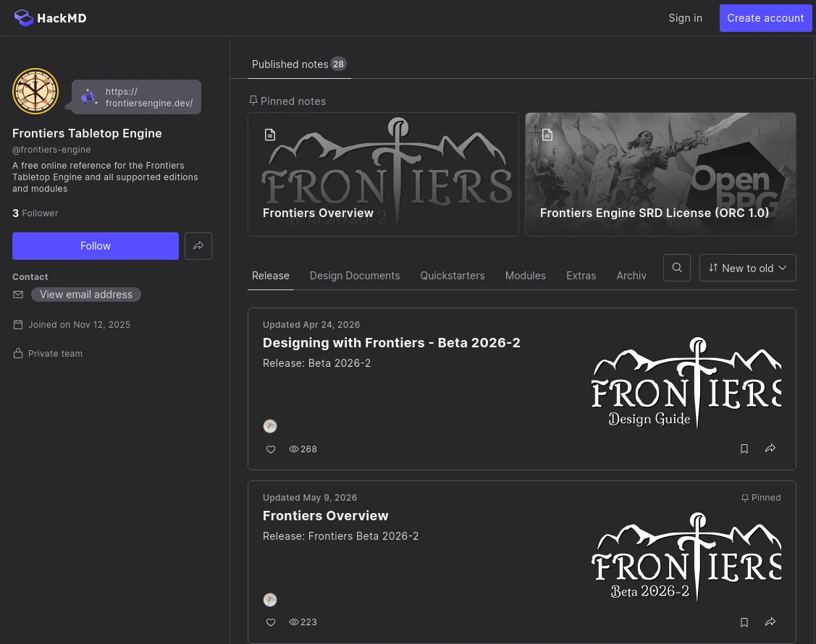Click the Updated May 9, 2026 text
Image resolution: width=816 pixels, height=644 pixels.
[x=310, y=498]
